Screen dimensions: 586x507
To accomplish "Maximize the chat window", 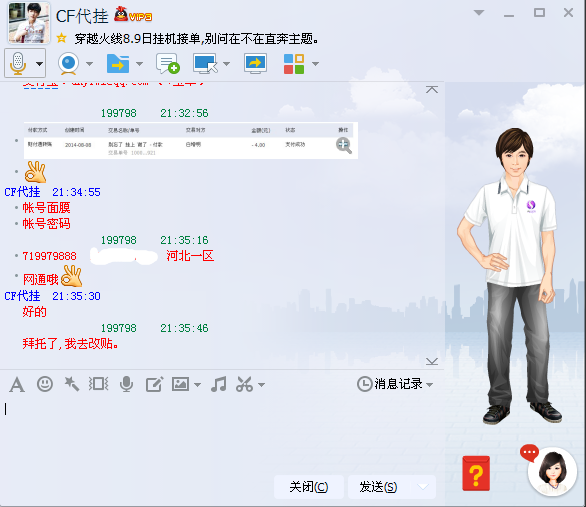I will click(539, 13).
